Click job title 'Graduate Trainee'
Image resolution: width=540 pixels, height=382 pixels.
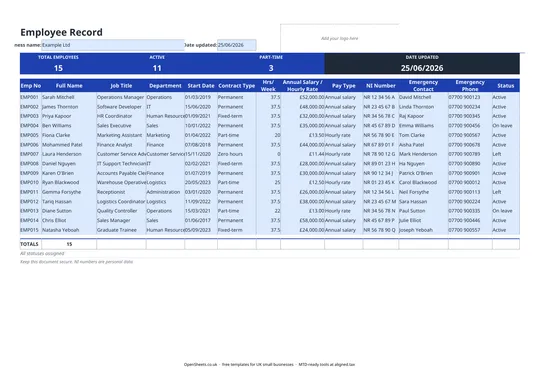click(x=116, y=230)
